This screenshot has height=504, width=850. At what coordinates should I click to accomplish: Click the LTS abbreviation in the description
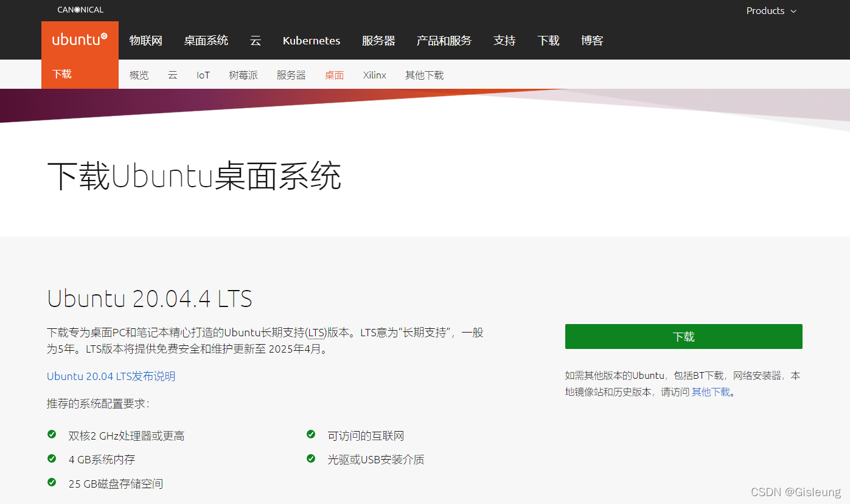(316, 333)
